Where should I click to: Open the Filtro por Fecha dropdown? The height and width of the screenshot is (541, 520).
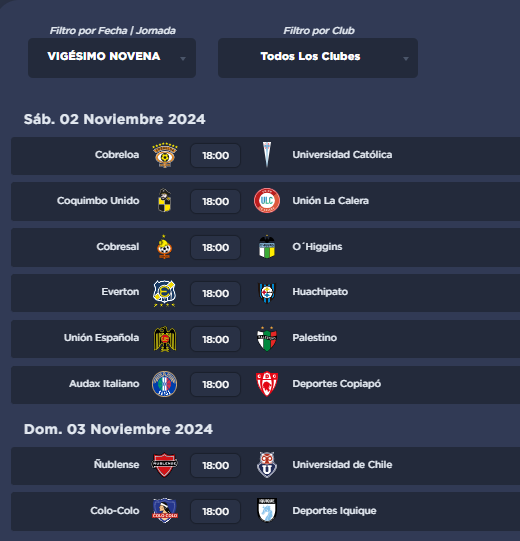click(112, 58)
